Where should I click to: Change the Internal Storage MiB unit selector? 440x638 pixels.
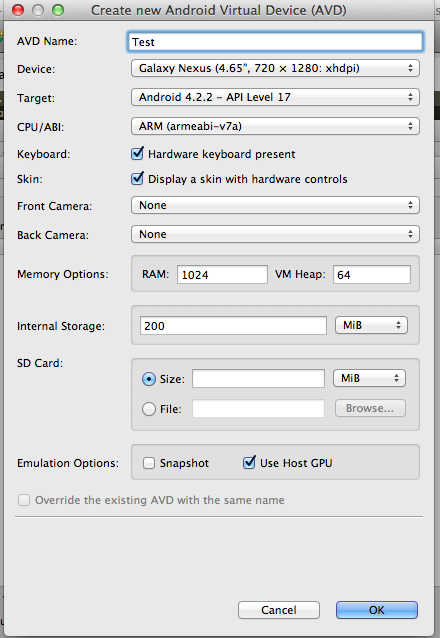[371, 325]
